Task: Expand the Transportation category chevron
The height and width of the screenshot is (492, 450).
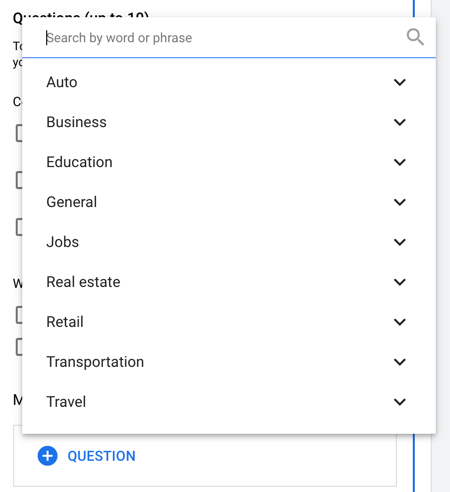Action: coord(400,362)
